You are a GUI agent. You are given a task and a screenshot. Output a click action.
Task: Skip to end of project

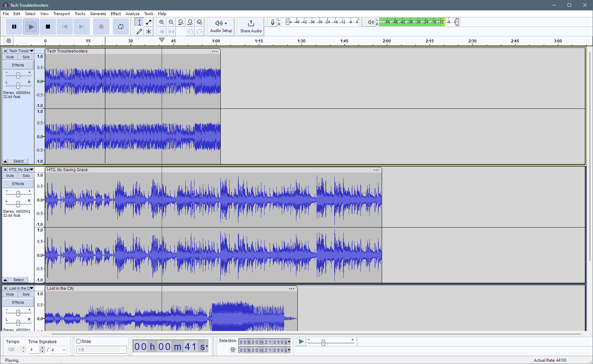[x=82, y=27]
